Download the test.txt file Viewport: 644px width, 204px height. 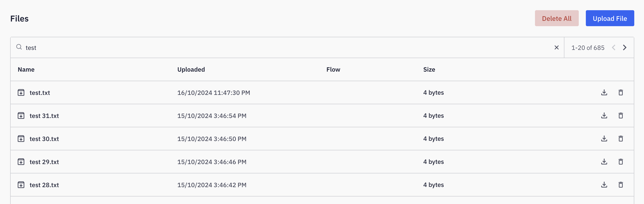tap(604, 92)
